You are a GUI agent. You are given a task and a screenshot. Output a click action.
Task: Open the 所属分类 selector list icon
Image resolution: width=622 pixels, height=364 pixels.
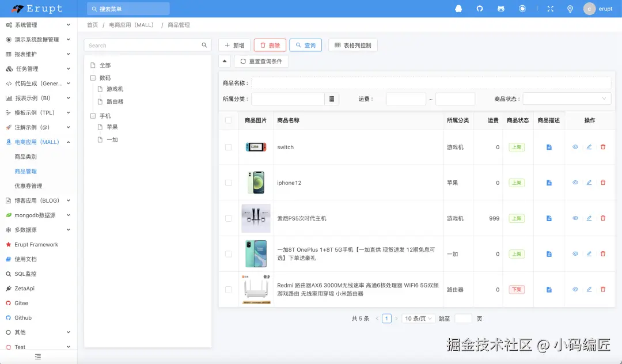tap(332, 98)
